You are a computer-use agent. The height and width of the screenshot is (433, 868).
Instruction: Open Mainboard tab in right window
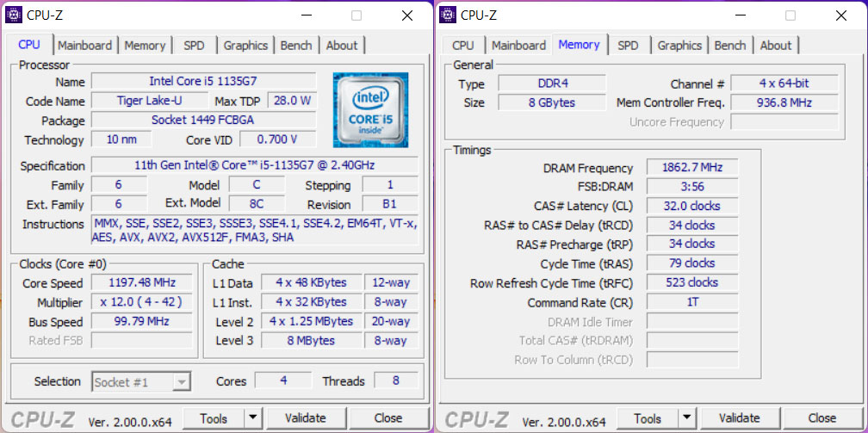(x=518, y=46)
